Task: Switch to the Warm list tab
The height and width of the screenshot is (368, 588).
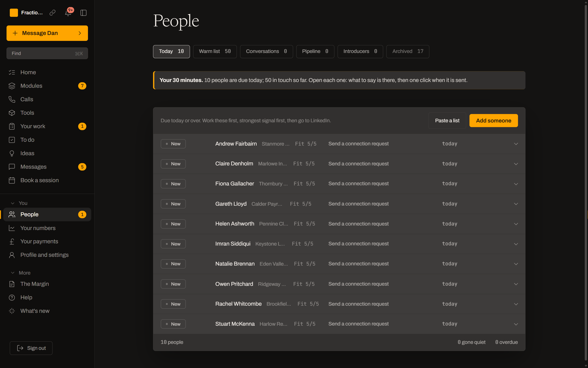Action: [215, 51]
